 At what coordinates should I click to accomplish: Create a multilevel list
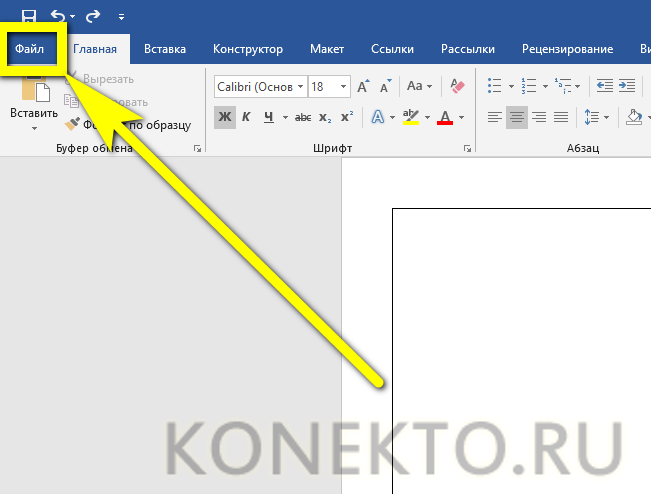[x=563, y=86]
